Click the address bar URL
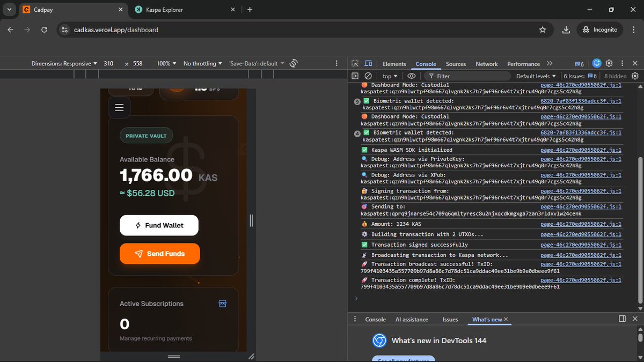This screenshot has height=362, width=644. (116, 29)
